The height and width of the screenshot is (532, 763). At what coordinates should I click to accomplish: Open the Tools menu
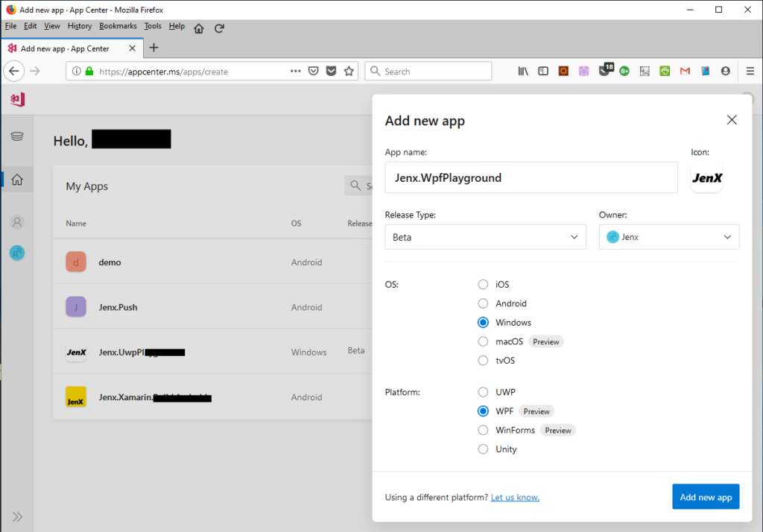(153, 26)
